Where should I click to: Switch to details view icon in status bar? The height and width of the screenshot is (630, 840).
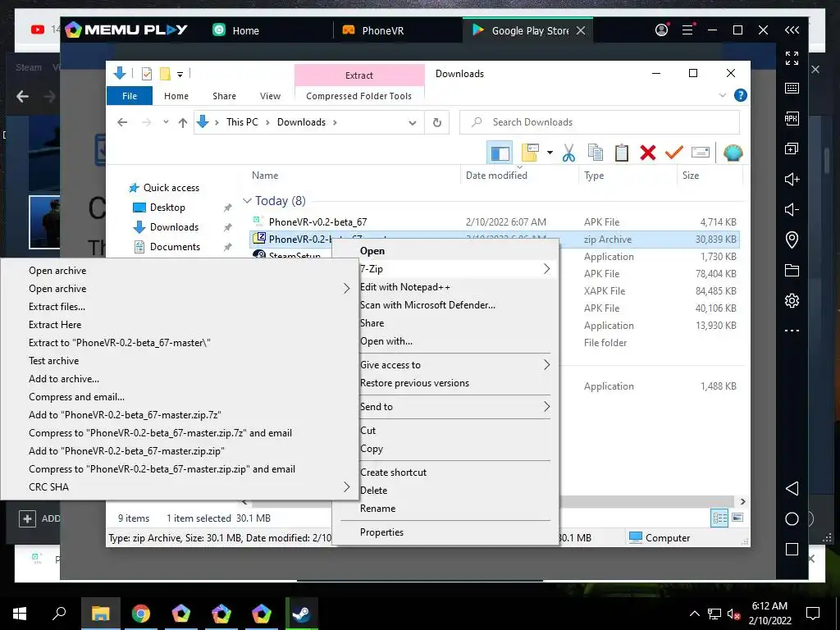(x=719, y=518)
